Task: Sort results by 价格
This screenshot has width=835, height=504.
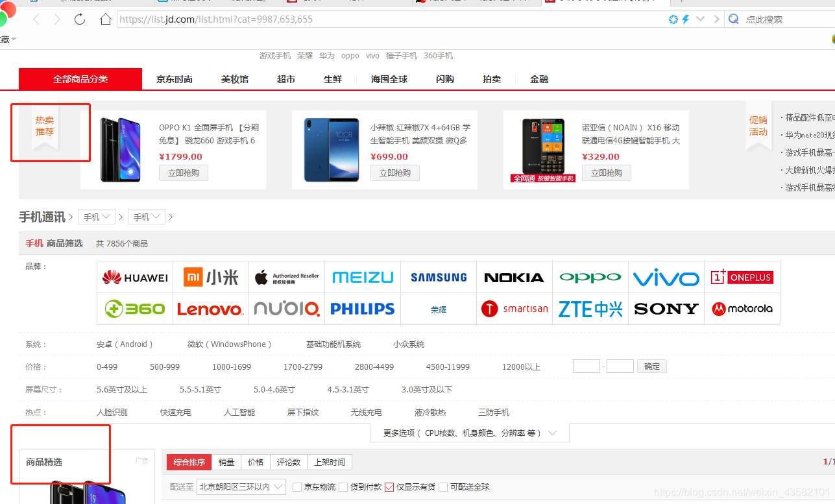Action: point(256,462)
